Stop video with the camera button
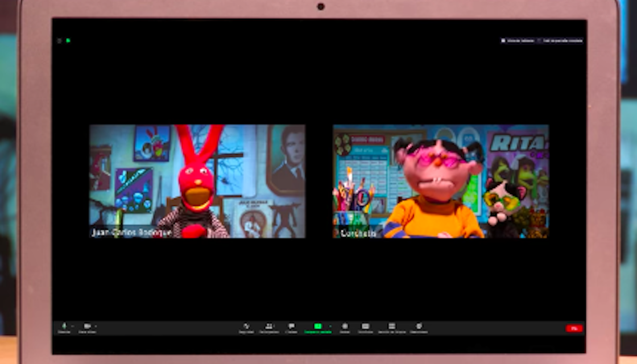The height and width of the screenshot is (364, 637). pos(86,327)
